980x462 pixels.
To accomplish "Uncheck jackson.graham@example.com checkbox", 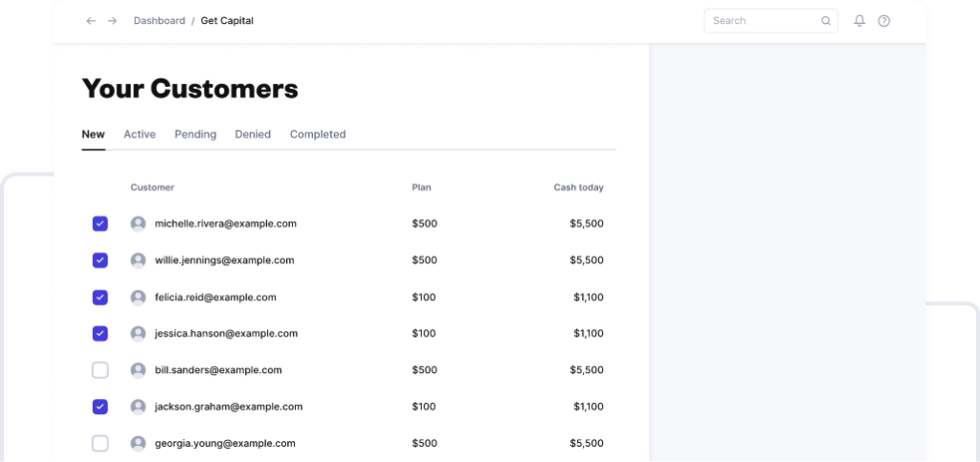I will tap(100, 407).
